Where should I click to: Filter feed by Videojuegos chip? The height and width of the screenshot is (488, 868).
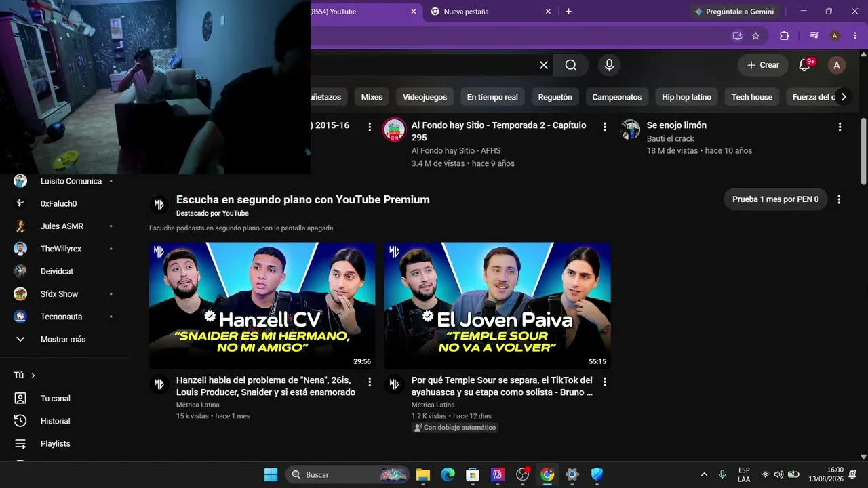tap(425, 97)
